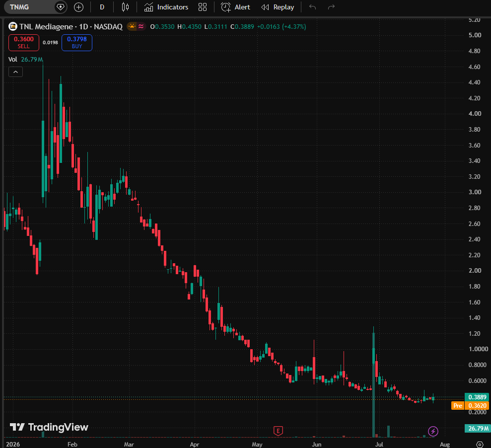Open the D interval selector
This screenshot has width=491, height=448.
pos(102,7)
